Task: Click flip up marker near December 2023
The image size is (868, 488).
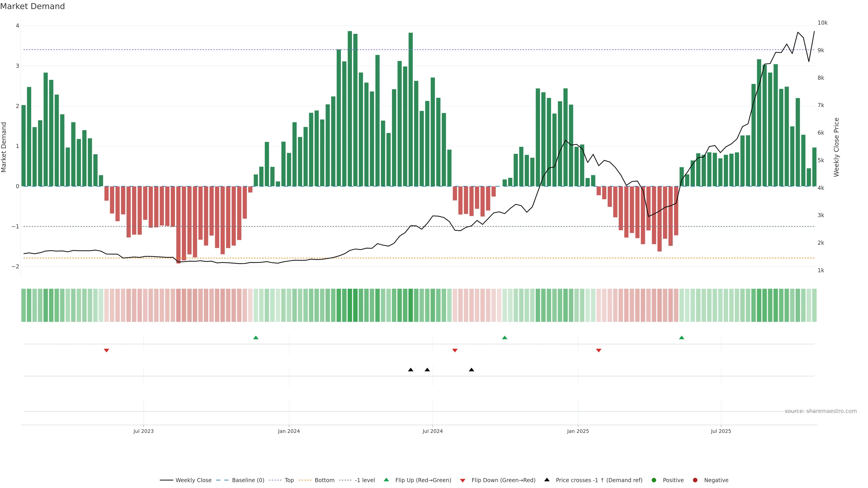Action: click(256, 338)
